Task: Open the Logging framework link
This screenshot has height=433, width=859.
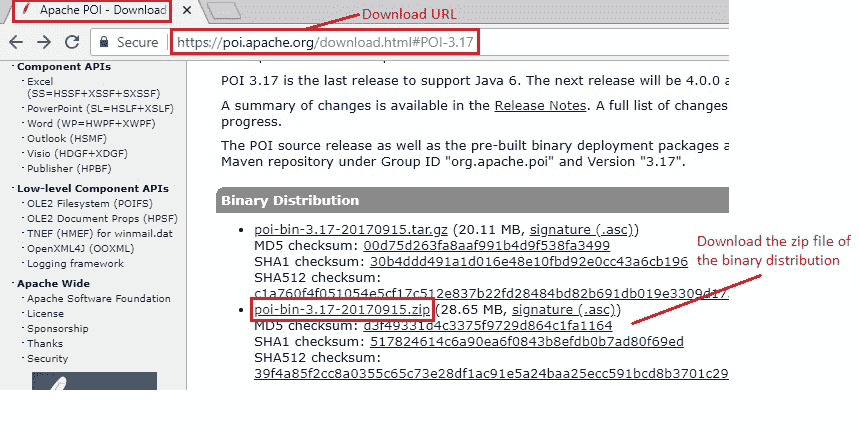Action: point(76,264)
